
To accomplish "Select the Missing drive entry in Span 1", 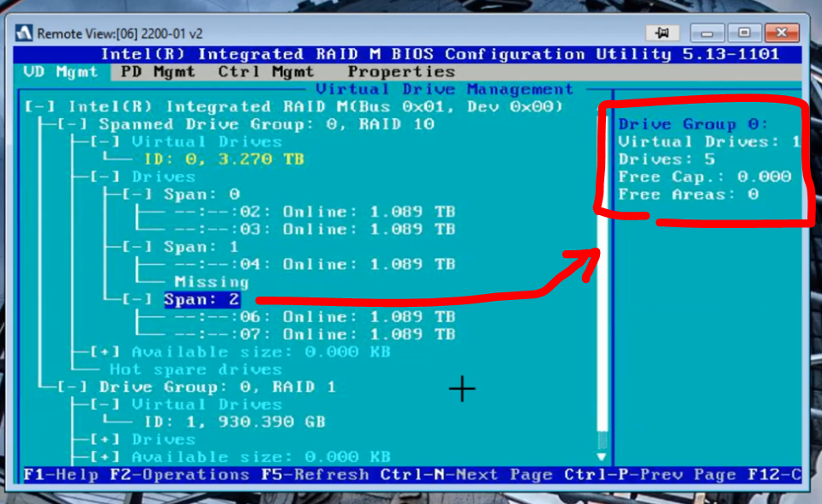I will pos(212,282).
